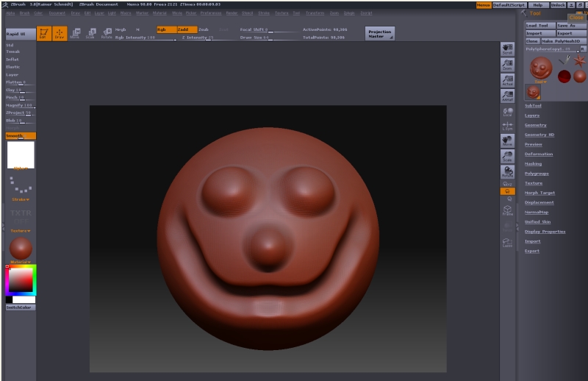
Task: Activate the Draw mode icon in the top shelf
Action: coord(60,33)
